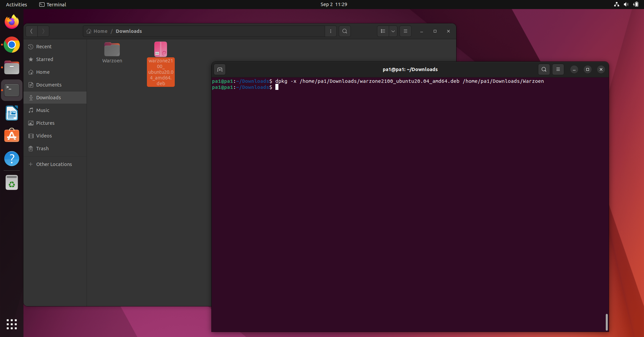
Task: Navigate to the Home breadcrumb
Action: point(100,31)
